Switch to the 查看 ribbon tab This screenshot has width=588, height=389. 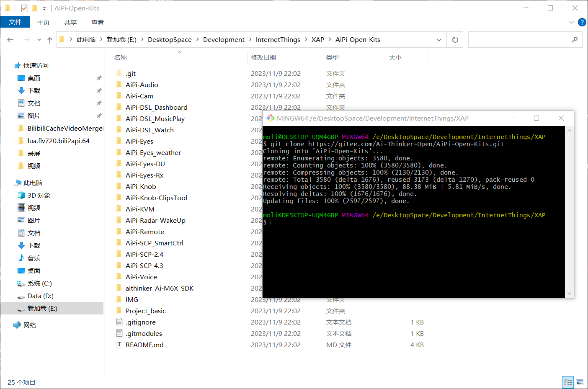coord(98,22)
